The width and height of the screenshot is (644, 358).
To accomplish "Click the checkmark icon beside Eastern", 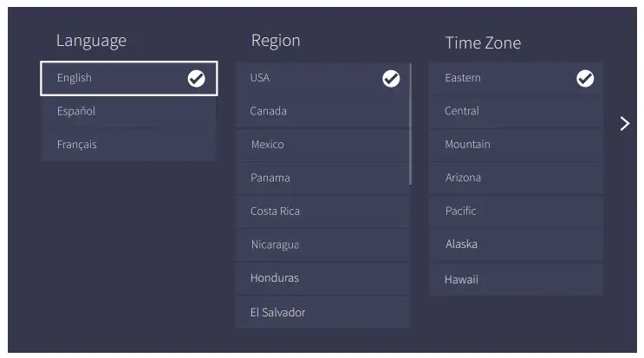I will tap(585, 78).
